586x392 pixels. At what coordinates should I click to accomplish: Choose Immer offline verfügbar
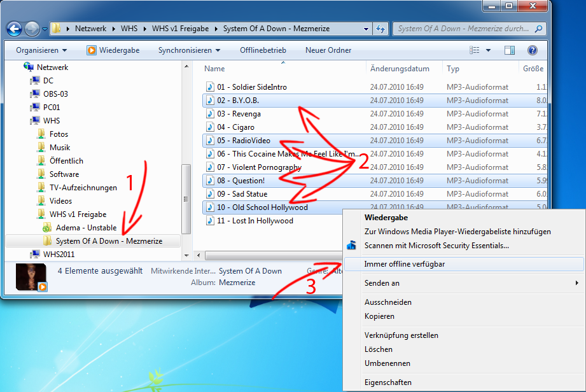[x=463, y=264]
